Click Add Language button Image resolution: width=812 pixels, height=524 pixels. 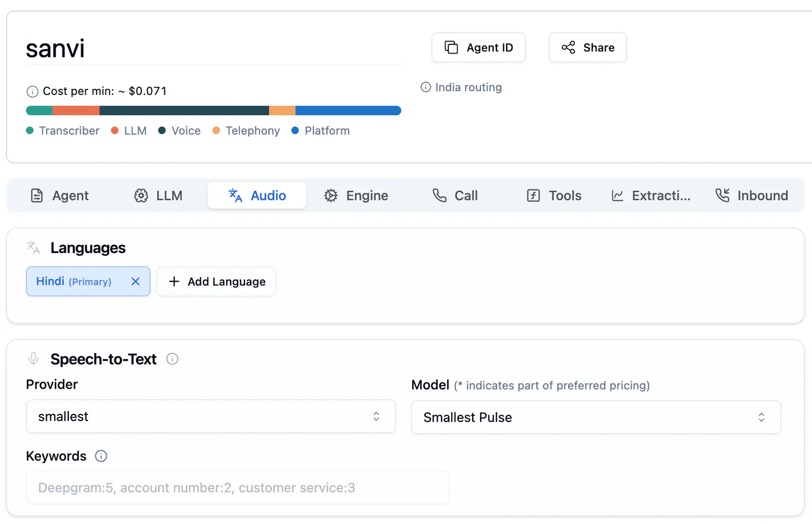coord(216,282)
